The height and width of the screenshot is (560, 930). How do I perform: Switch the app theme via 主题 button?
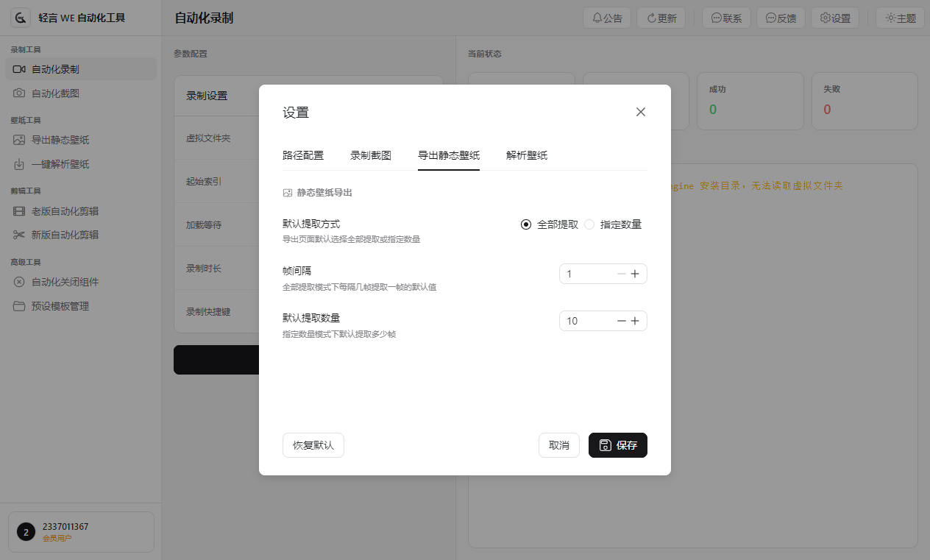tap(899, 18)
